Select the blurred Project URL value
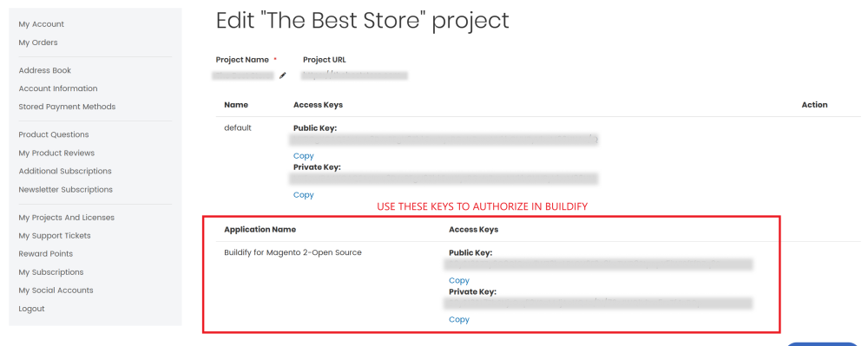This screenshot has width=868, height=346. pyautogui.click(x=355, y=75)
